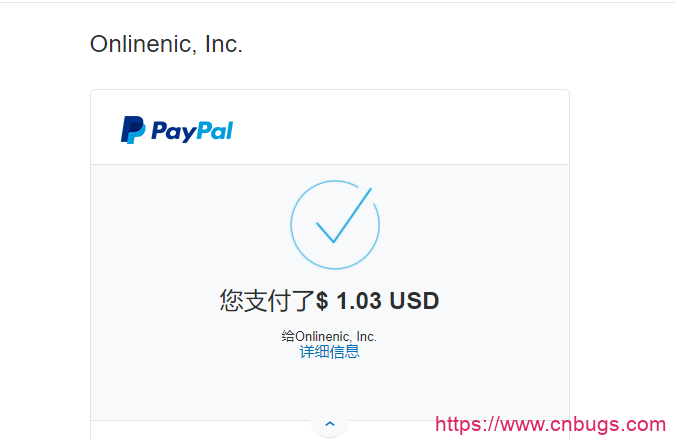Click the light blue Pal part of logo
675x439 pixels.
tap(215, 130)
